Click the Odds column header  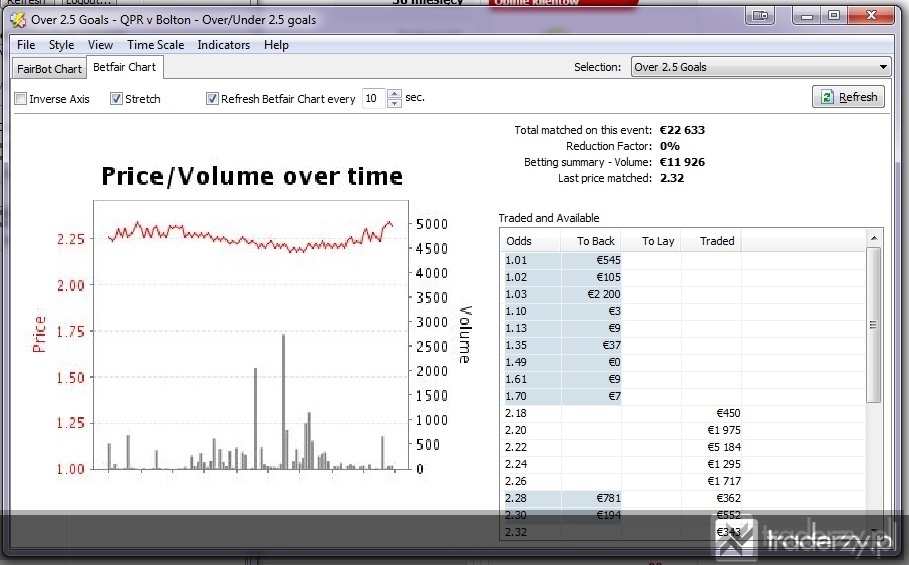530,241
